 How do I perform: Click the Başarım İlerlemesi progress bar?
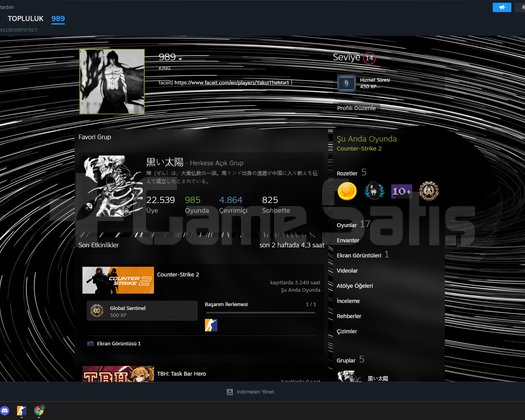point(260,313)
